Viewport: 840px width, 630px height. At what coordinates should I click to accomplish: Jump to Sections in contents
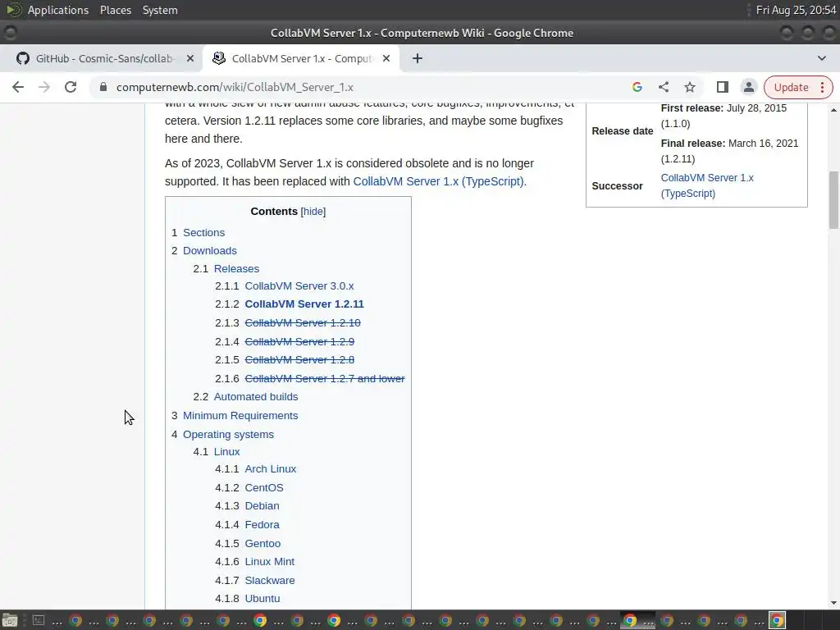point(203,232)
